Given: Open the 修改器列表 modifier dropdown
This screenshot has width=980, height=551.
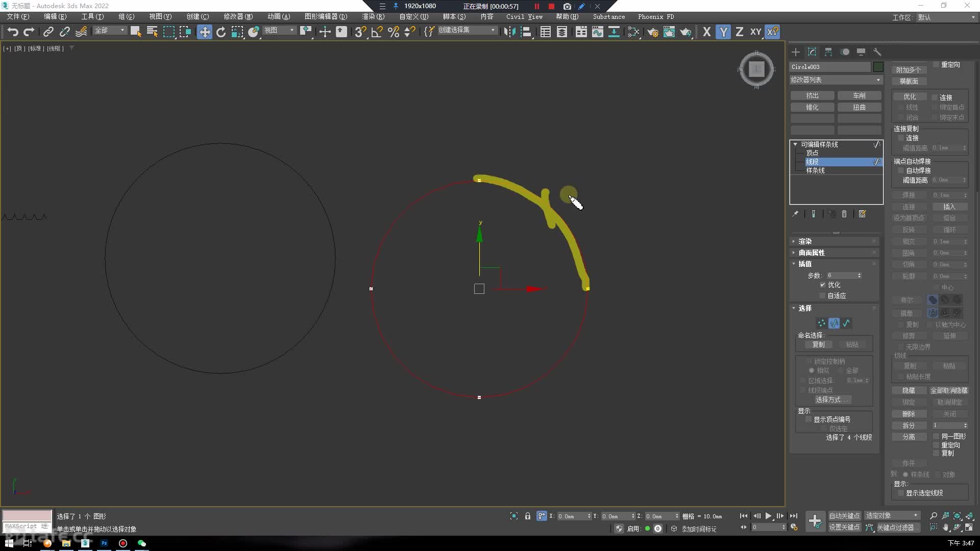Looking at the screenshot, I should tap(836, 80).
